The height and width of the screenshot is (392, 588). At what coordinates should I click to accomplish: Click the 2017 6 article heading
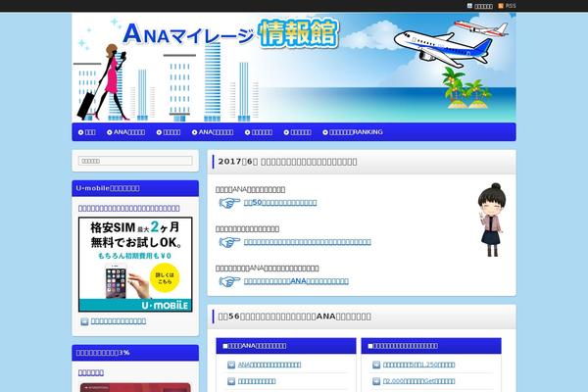287,162
